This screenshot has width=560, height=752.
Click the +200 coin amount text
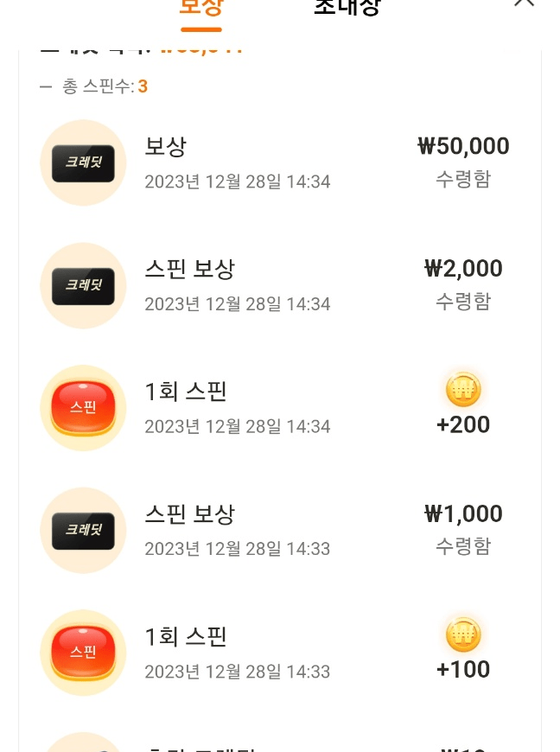463,425
